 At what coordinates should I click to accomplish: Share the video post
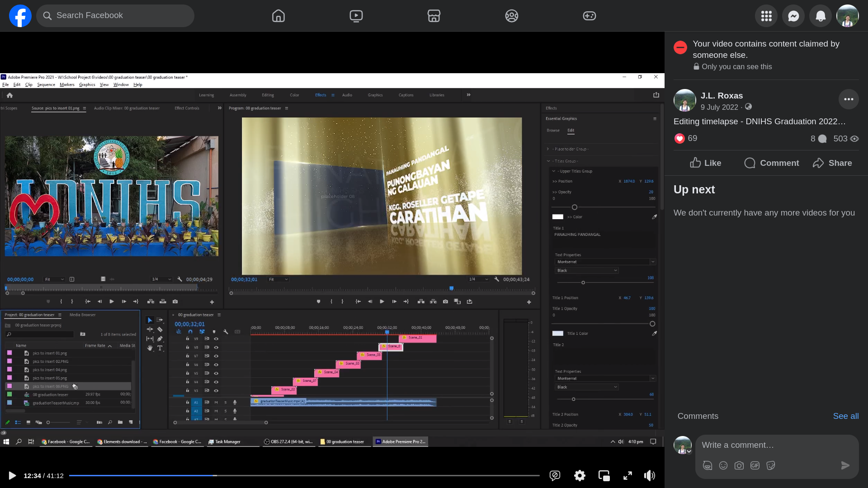(x=832, y=163)
